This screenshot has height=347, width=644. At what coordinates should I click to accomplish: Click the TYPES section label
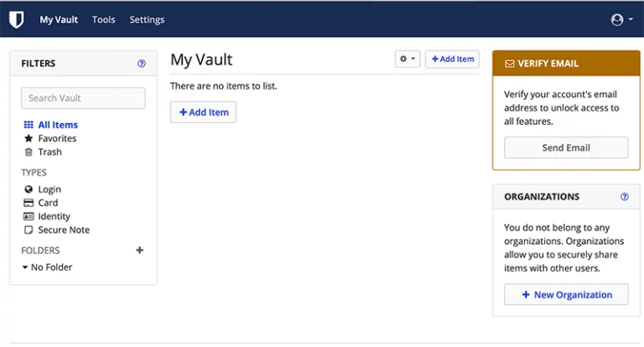34,173
